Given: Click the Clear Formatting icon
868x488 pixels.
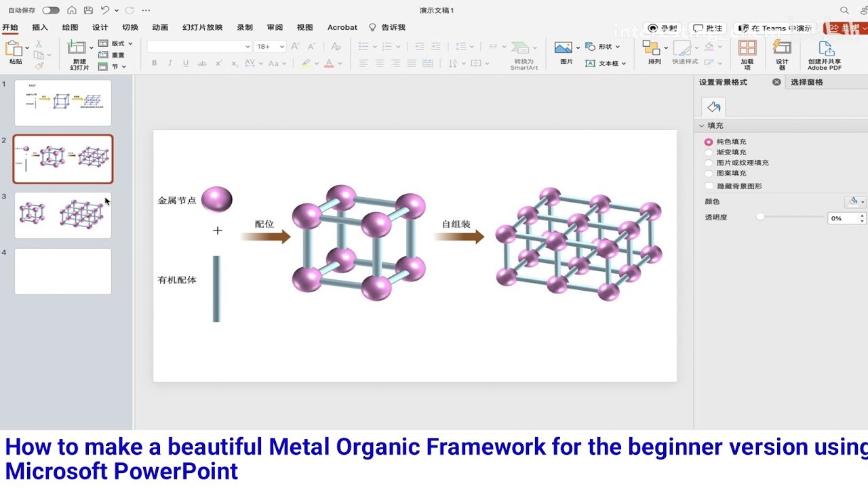Looking at the screenshot, I should pos(336,46).
